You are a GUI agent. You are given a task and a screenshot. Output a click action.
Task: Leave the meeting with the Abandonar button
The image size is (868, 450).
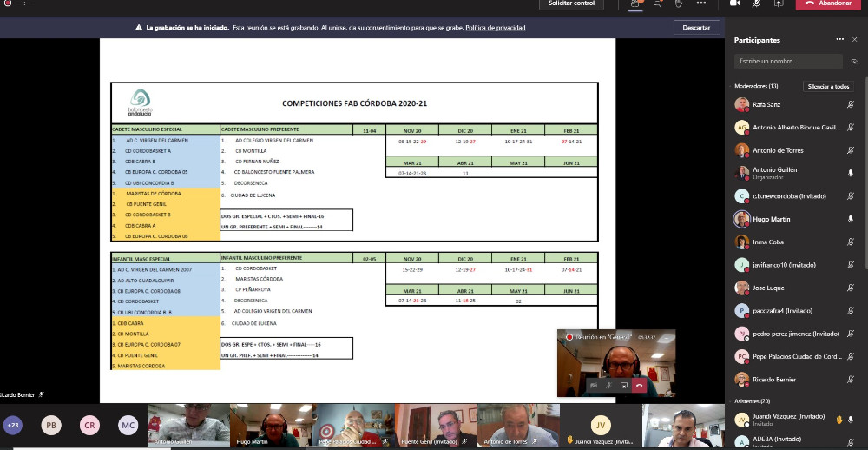click(827, 3)
